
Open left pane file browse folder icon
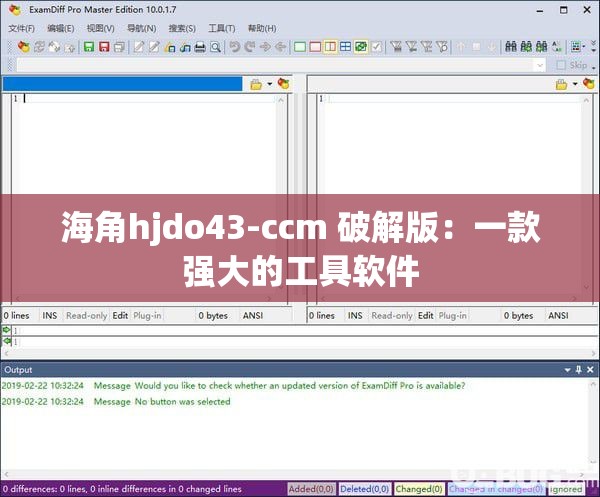pos(256,84)
